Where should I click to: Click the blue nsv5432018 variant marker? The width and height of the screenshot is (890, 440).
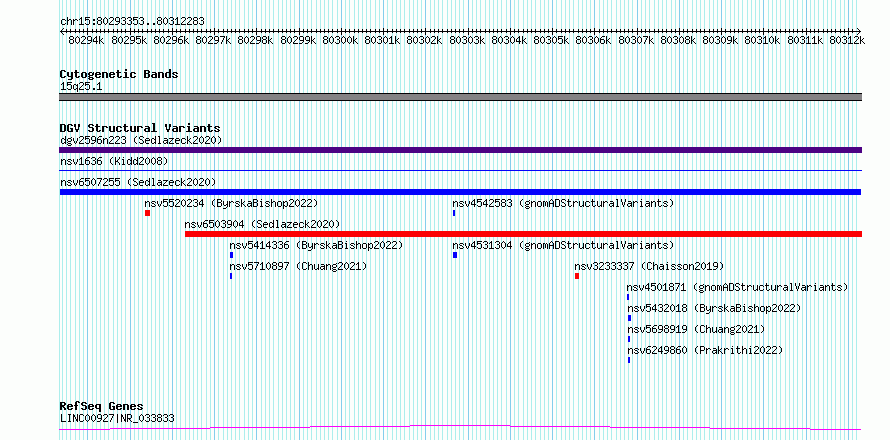[629, 318]
